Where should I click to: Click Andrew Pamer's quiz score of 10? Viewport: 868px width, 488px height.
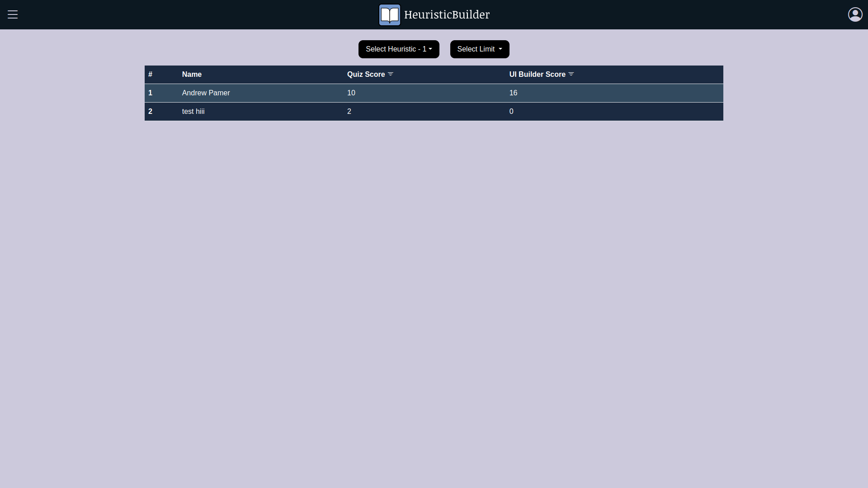(351, 93)
